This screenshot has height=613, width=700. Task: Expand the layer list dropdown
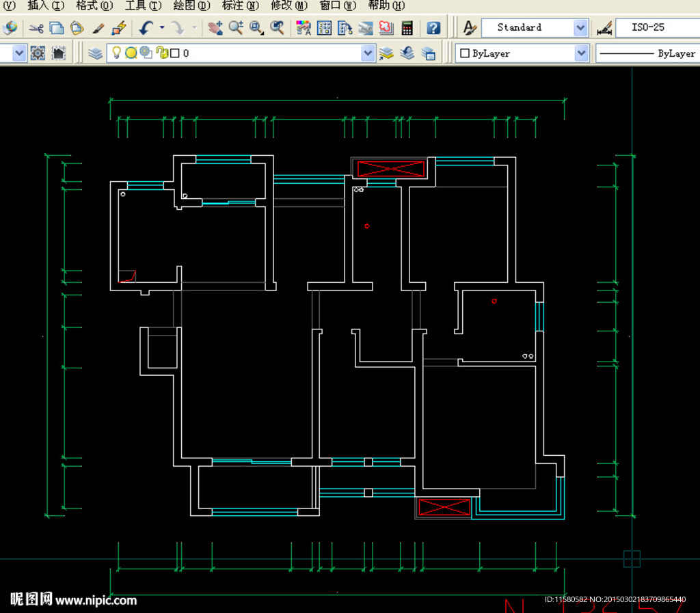(368, 53)
